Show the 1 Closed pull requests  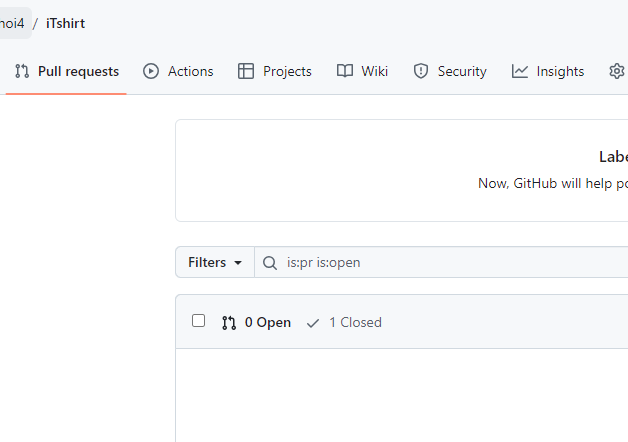[x=344, y=322]
